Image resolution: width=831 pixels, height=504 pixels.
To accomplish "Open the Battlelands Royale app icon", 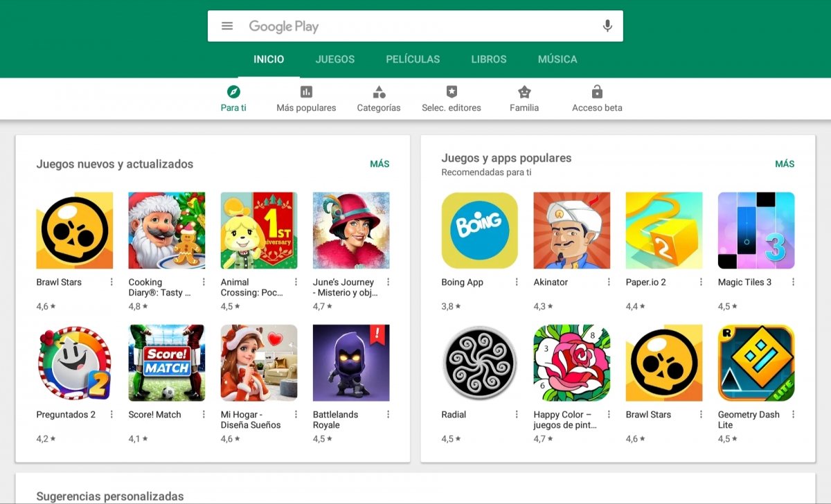I will (x=351, y=363).
